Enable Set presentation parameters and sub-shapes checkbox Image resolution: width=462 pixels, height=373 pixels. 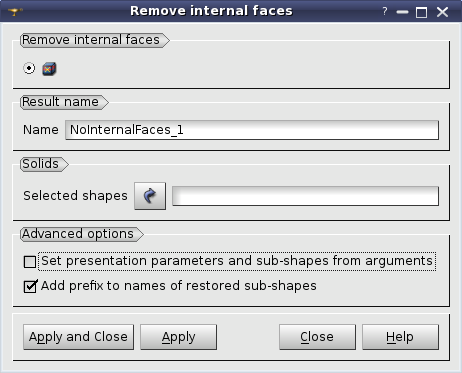30,262
